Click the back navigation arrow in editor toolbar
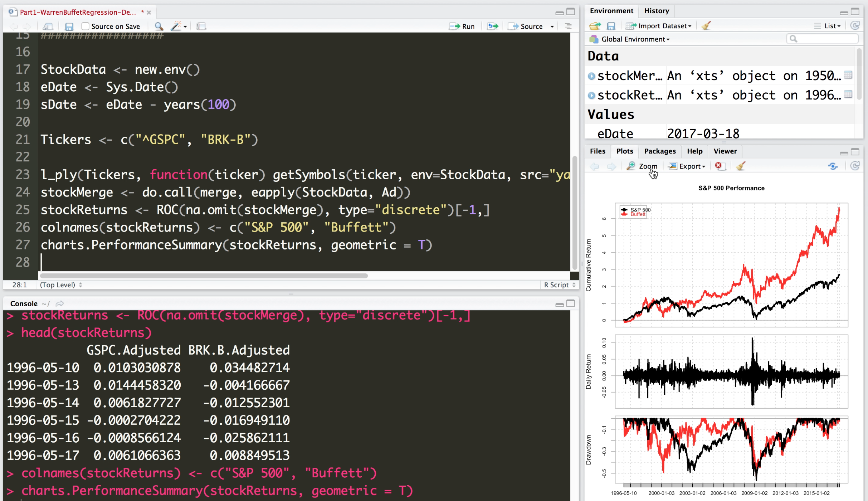Viewport: 868px width, 501px height. click(x=14, y=26)
